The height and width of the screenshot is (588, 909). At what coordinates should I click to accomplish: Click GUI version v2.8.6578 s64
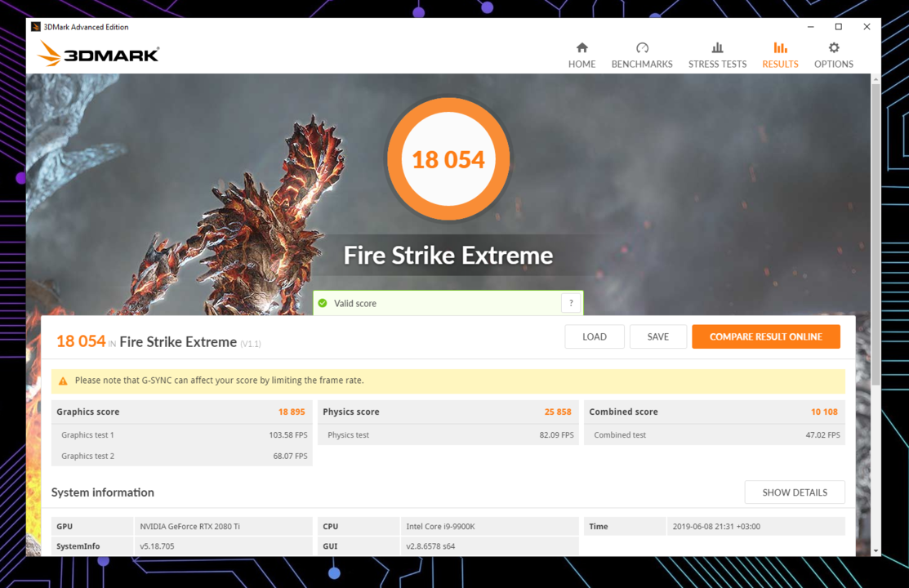430,546
